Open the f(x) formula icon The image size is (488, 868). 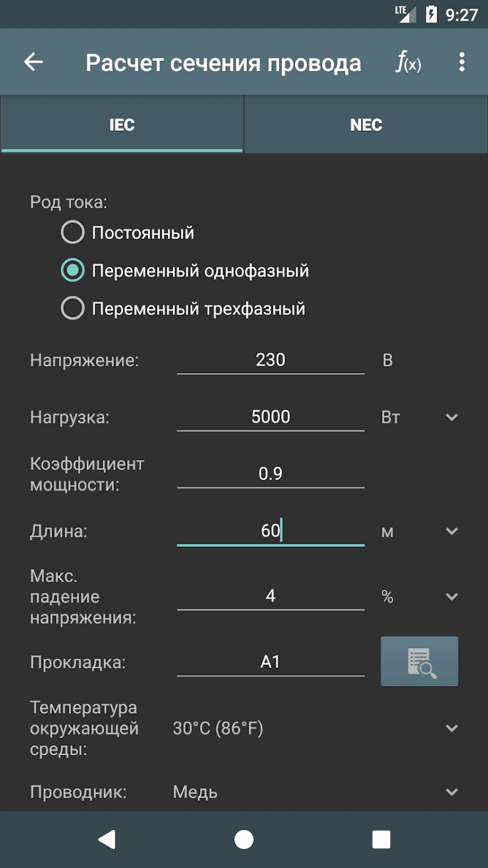(x=408, y=62)
